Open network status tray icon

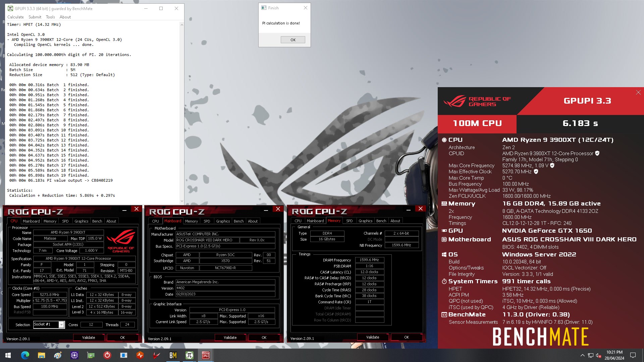pos(591,355)
